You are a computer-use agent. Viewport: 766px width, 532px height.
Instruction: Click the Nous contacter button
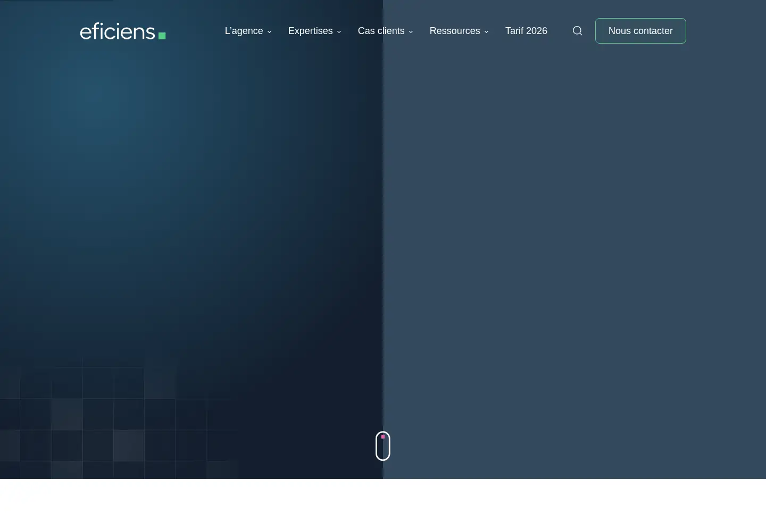[x=640, y=31]
